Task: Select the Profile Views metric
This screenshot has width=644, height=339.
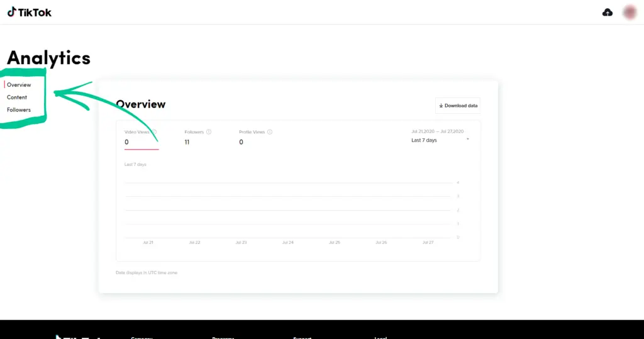Action: pos(255,137)
